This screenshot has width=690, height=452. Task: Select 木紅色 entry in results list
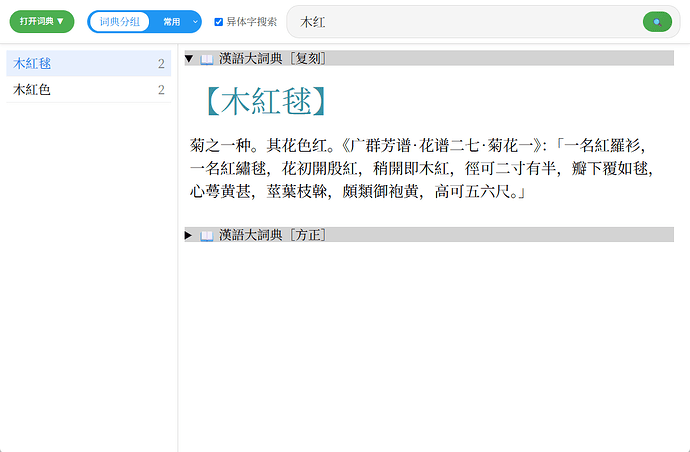click(88, 89)
